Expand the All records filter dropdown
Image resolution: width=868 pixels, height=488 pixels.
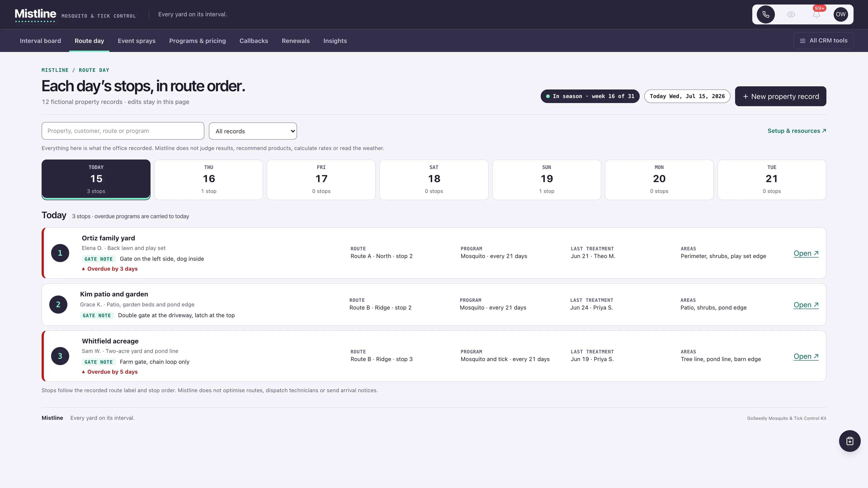(x=253, y=131)
